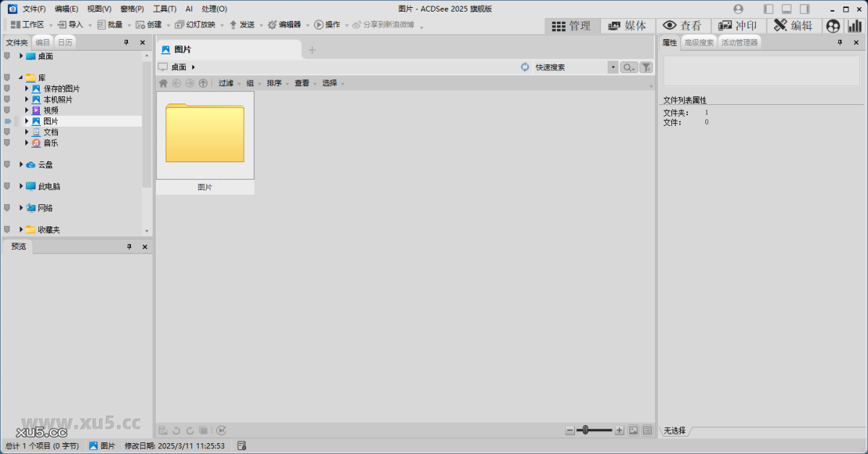Switch to 查看 mode
Image resolution: width=868 pixels, height=454 pixels.
click(683, 25)
